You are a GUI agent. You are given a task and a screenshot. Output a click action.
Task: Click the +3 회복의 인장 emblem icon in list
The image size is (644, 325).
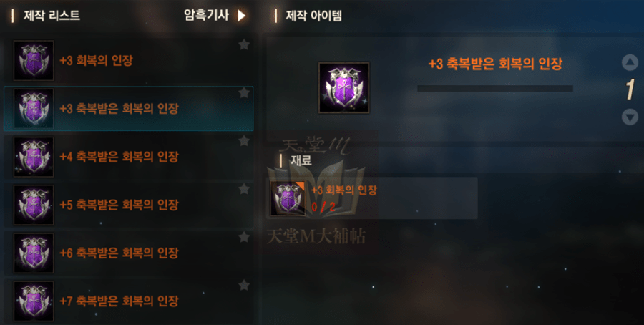click(x=34, y=60)
